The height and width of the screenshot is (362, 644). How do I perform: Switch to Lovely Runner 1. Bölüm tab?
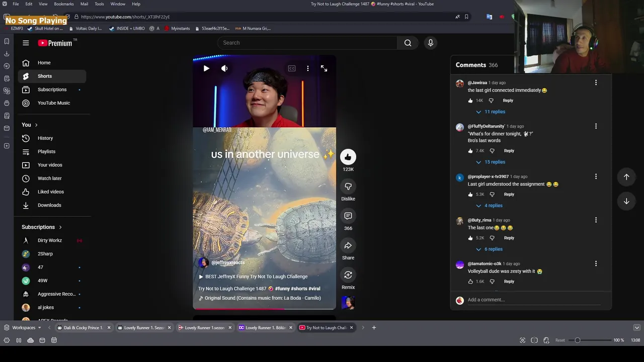[x=266, y=328]
